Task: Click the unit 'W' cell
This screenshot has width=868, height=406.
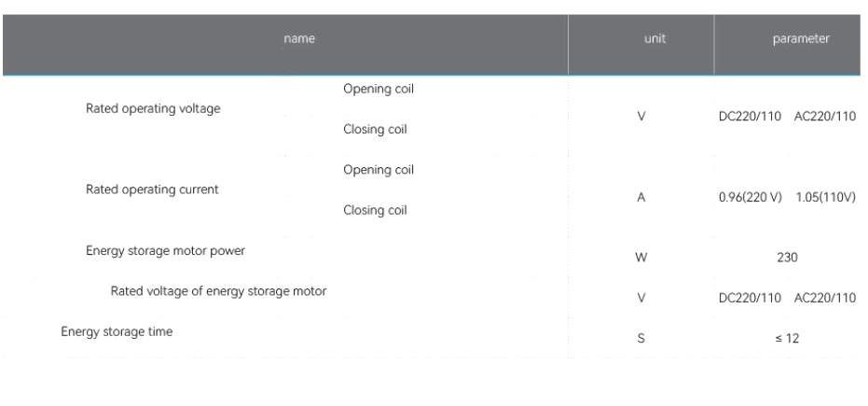Action: [x=641, y=258]
